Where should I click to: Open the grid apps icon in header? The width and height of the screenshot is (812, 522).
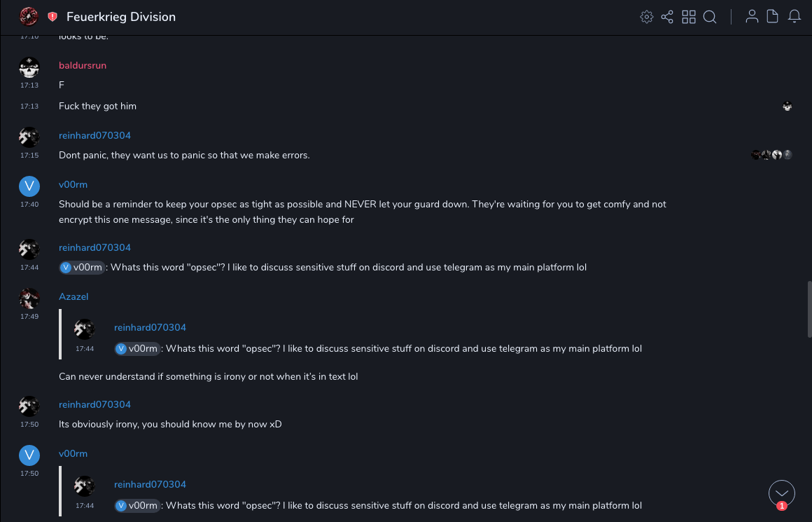[689, 17]
